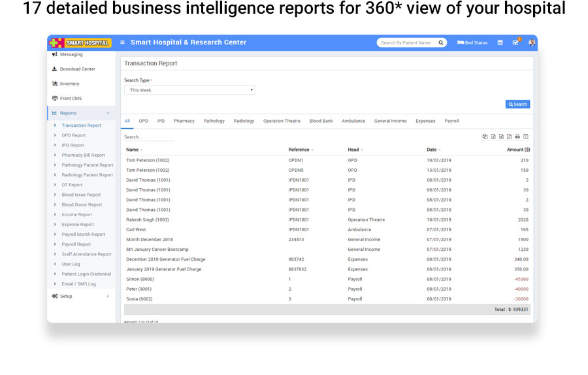588x375 pixels.
Task: Click the Bed Status link
Action: (x=472, y=42)
